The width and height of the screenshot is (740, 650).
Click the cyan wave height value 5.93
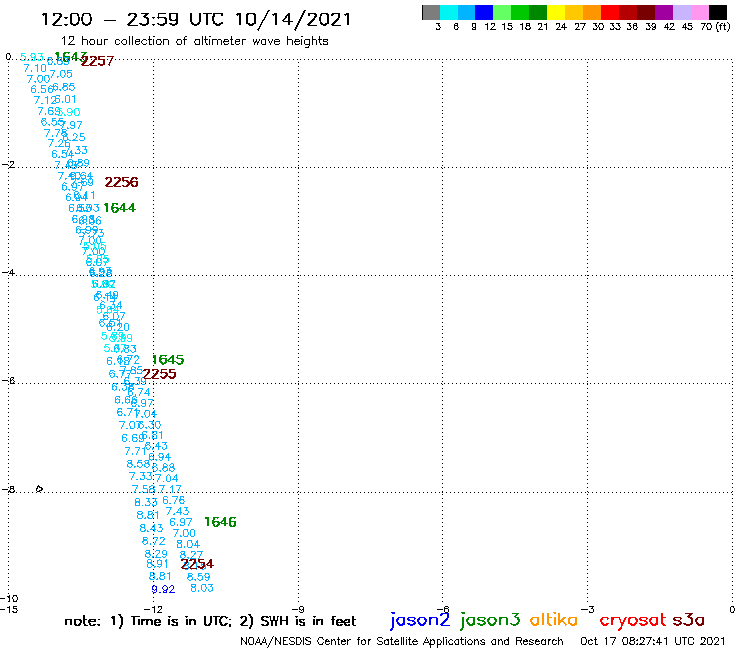pos(32,57)
